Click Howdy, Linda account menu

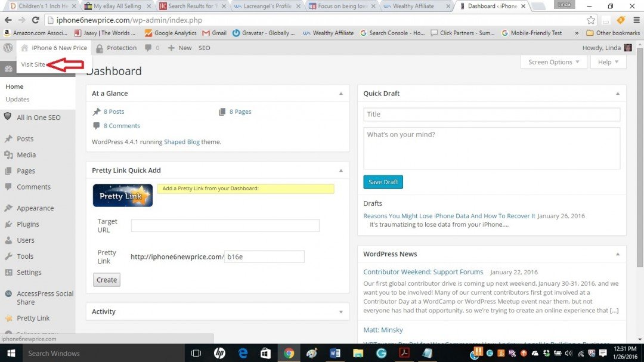[x=606, y=48]
